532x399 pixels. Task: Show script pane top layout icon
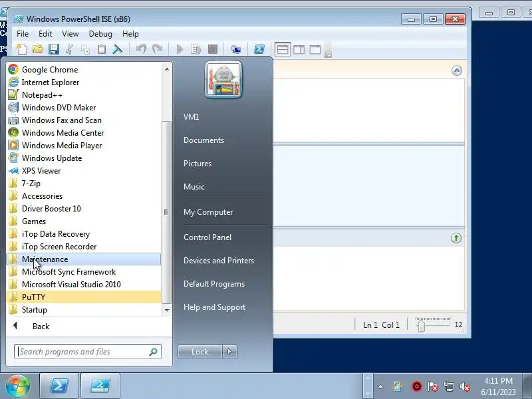click(x=282, y=49)
